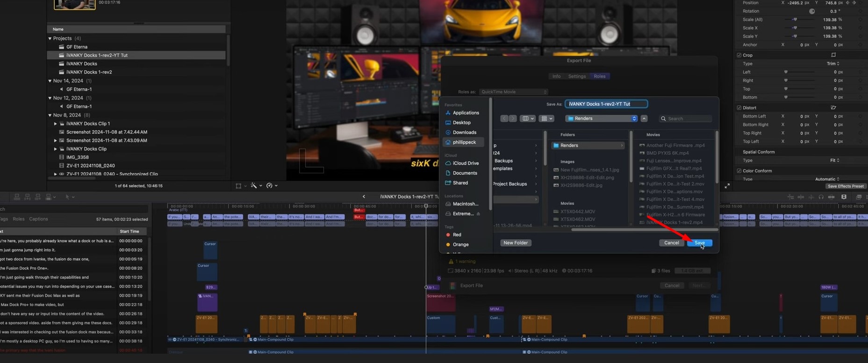Open the column view options dropdown
The width and height of the screenshot is (868, 363).
click(528, 119)
